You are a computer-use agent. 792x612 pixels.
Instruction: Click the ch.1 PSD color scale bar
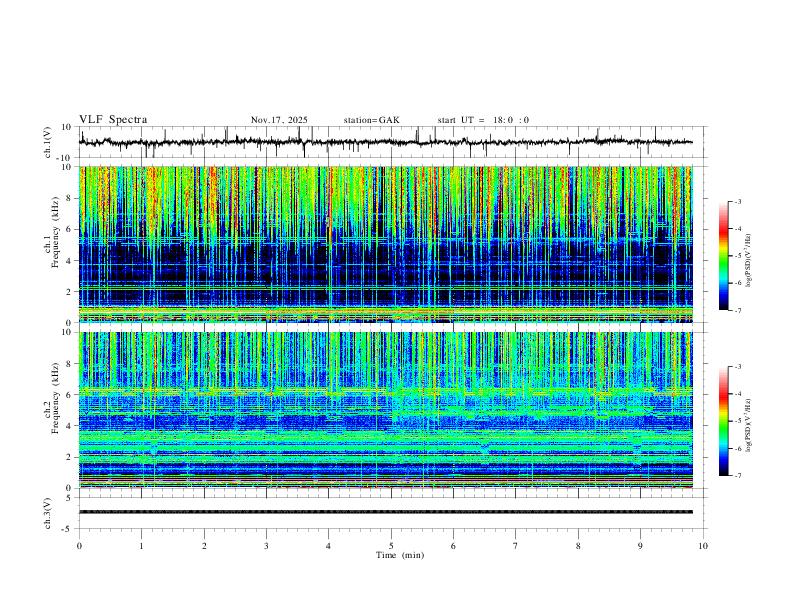[724, 256]
